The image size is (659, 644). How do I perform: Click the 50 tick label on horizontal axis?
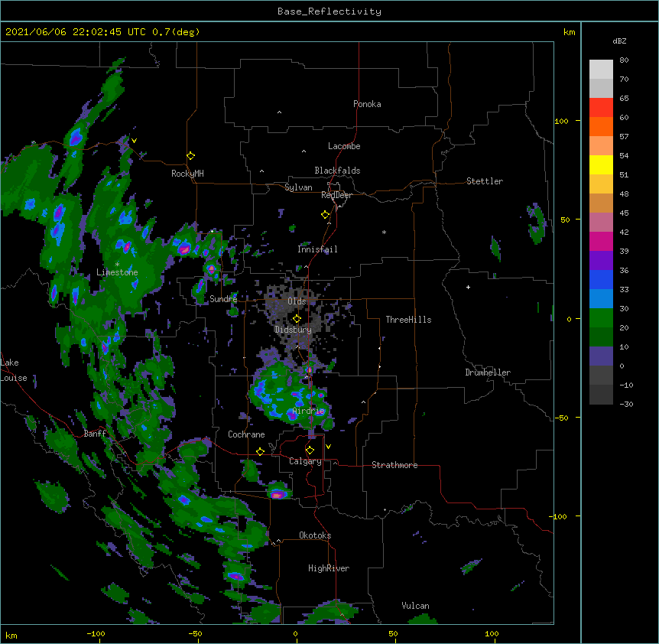pos(393,633)
